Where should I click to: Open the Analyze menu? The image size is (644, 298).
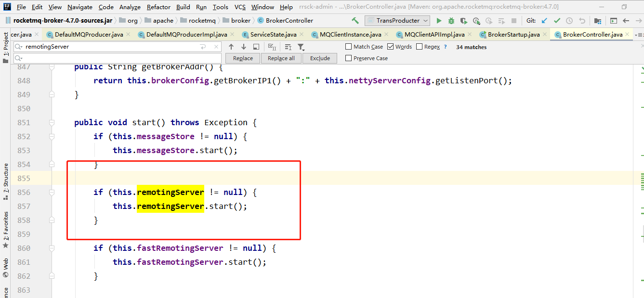point(130,7)
